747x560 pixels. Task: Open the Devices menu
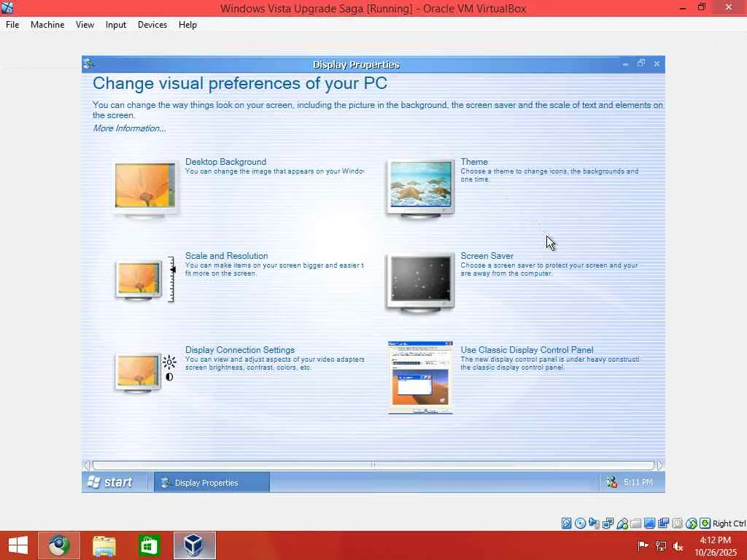[x=152, y=25]
